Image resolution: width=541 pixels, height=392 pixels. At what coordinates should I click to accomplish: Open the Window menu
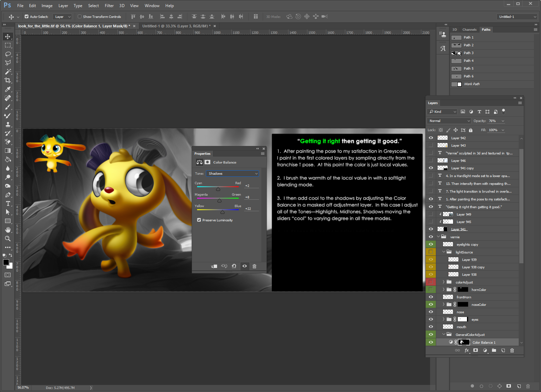point(152,5)
